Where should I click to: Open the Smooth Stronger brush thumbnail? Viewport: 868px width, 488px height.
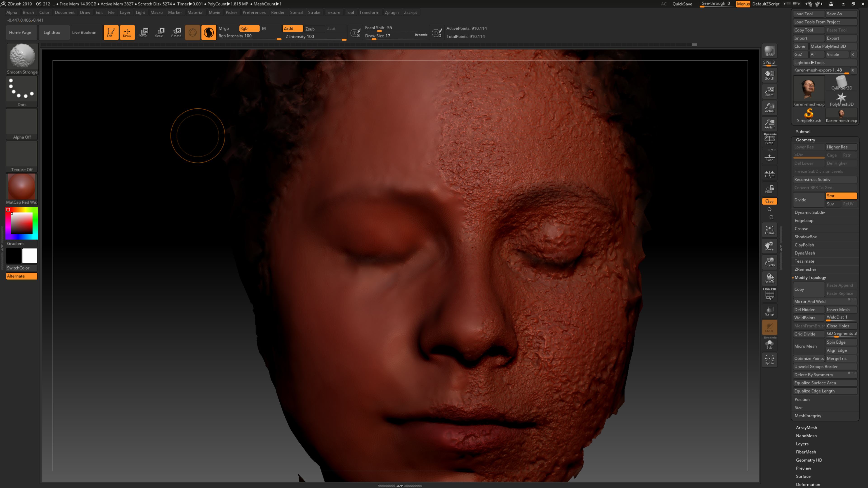tap(22, 56)
